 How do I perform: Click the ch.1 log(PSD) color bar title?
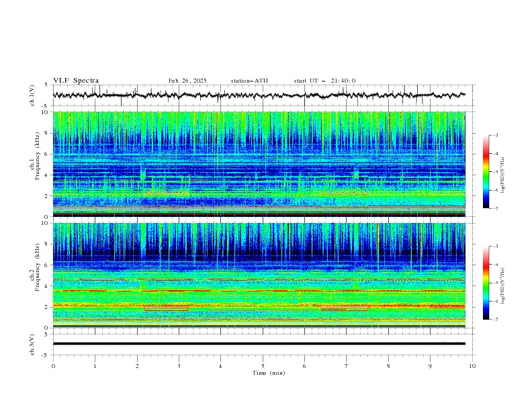click(503, 175)
